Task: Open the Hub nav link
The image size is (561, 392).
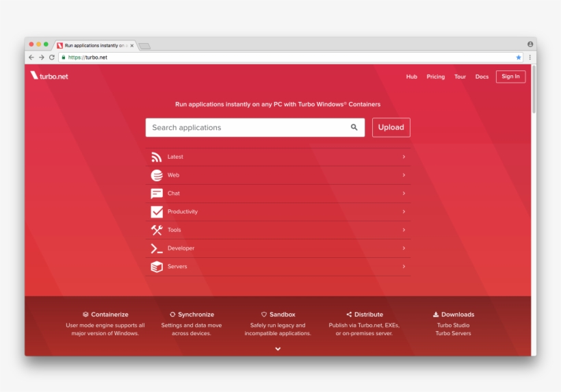Action: point(411,77)
